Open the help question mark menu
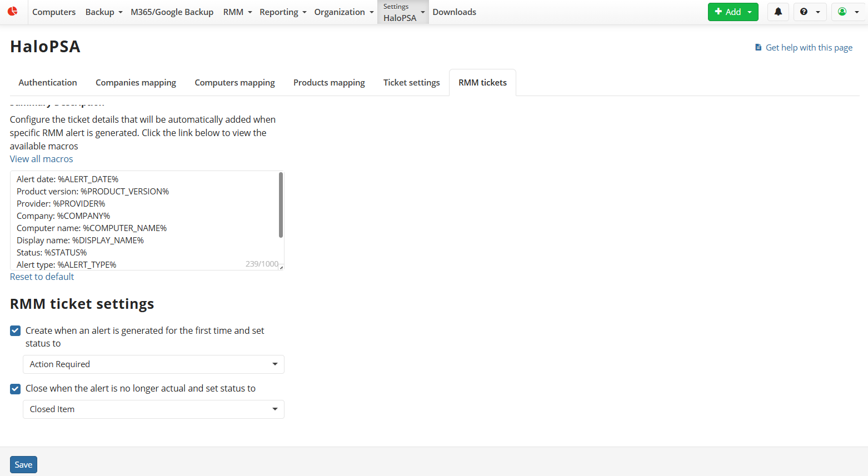The width and height of the screenshot is (868, 476). pos(810,12)
